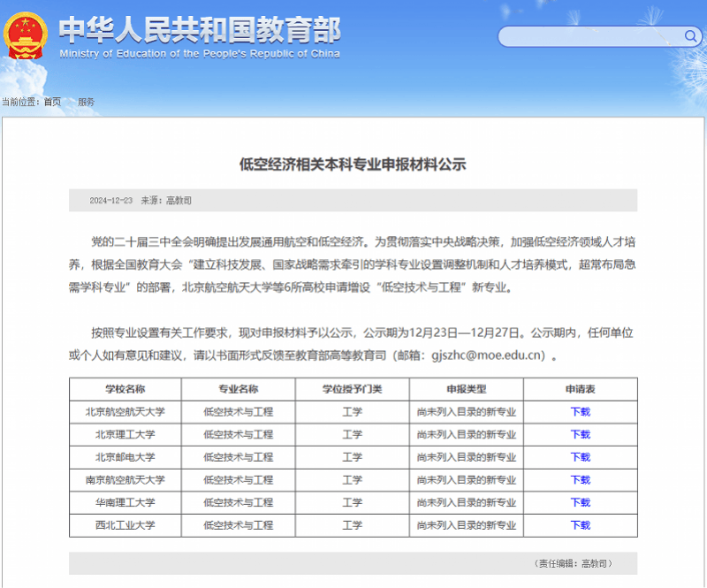The image size is (707, 588).
Task: Click the national emblem logo
Action: click(x=26, y=36)
